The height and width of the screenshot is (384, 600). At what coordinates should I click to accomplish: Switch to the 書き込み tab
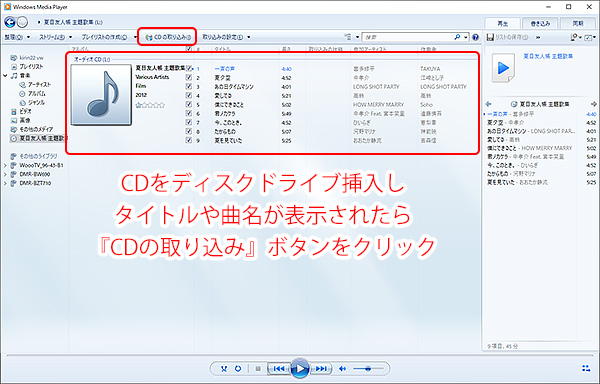[540, 24]
